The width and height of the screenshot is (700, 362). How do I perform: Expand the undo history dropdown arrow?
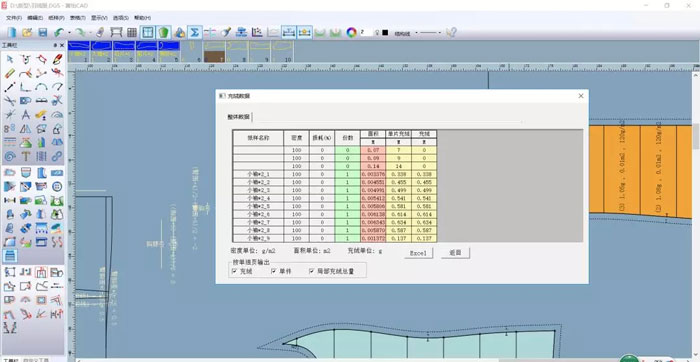point(70,33)
